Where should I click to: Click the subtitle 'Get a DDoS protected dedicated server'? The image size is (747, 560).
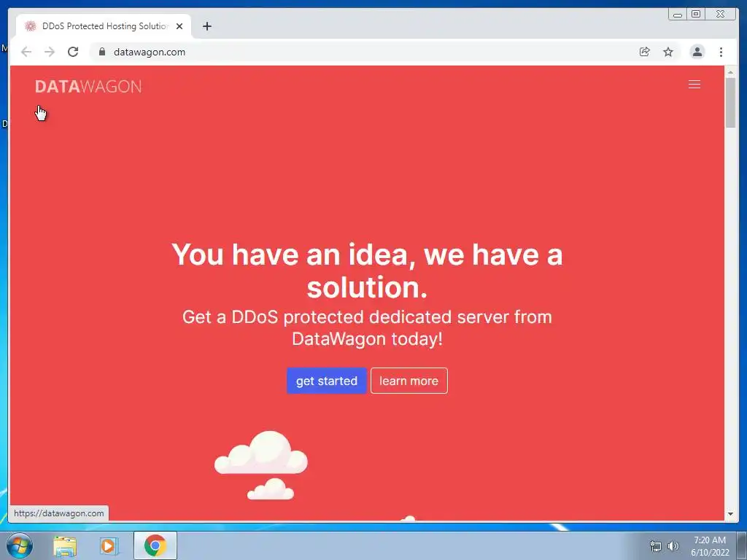(367, 327)
